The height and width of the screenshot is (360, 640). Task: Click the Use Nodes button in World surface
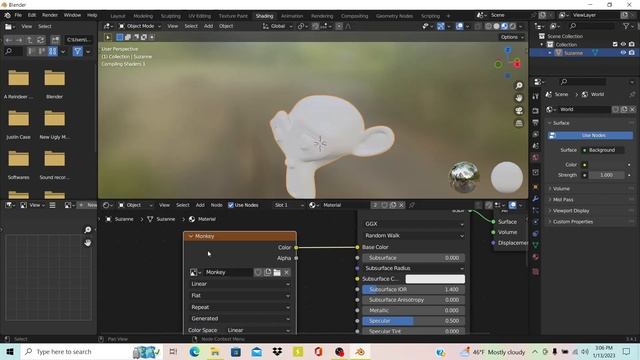(x=591, y=136)
